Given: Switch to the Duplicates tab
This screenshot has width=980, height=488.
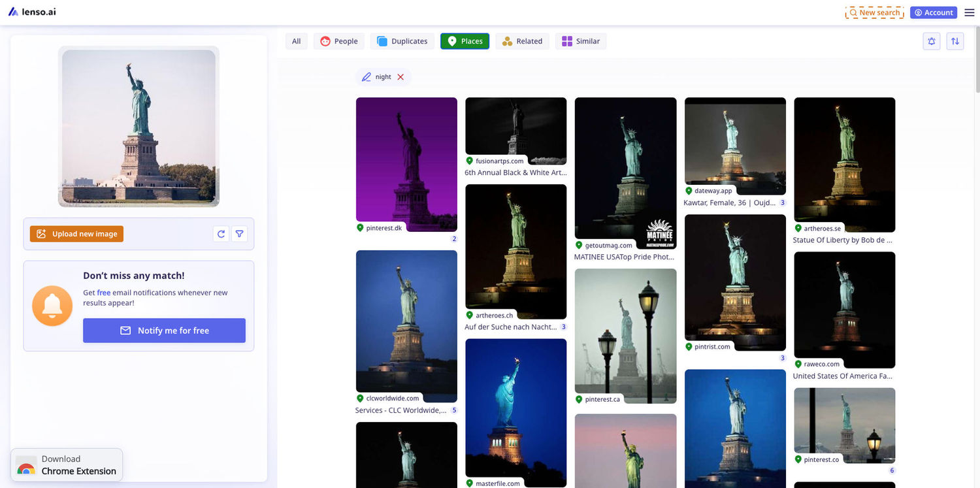Looking at the screenshot, I should coord(402,41).
